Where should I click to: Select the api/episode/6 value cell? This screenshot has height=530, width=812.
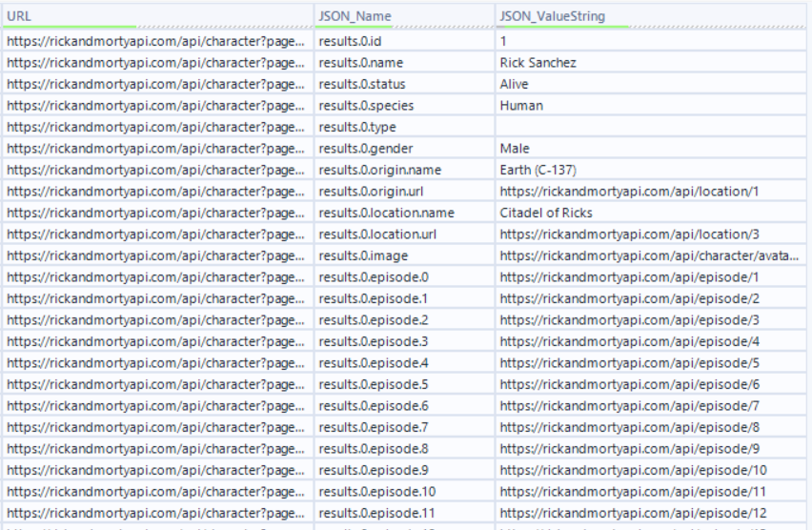(x=651, y=385)
